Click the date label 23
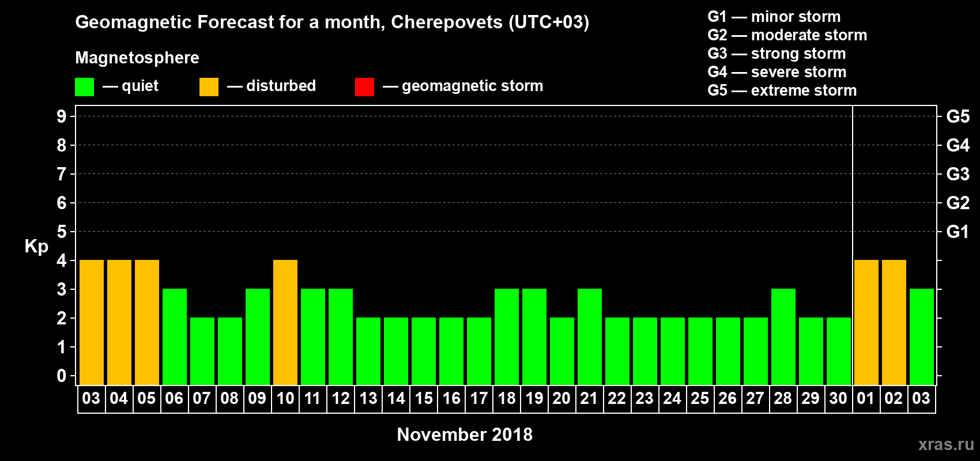980x461 pixels. tap(644, 398)
